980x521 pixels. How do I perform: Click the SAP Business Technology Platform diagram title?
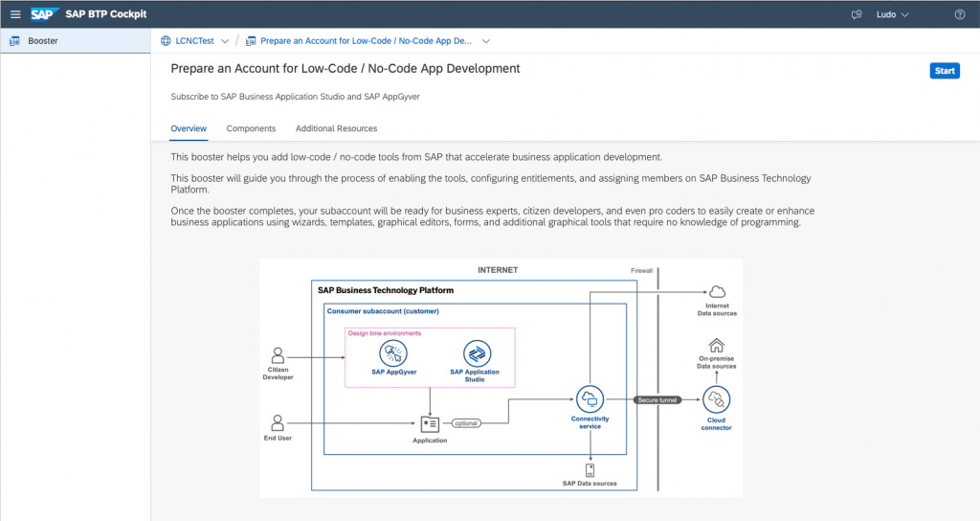tap(386, 290)
